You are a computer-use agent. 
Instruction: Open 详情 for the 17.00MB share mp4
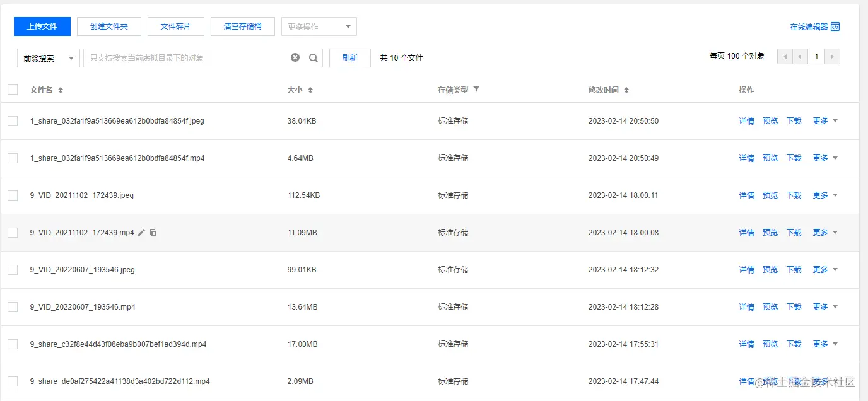click(746, 344)
